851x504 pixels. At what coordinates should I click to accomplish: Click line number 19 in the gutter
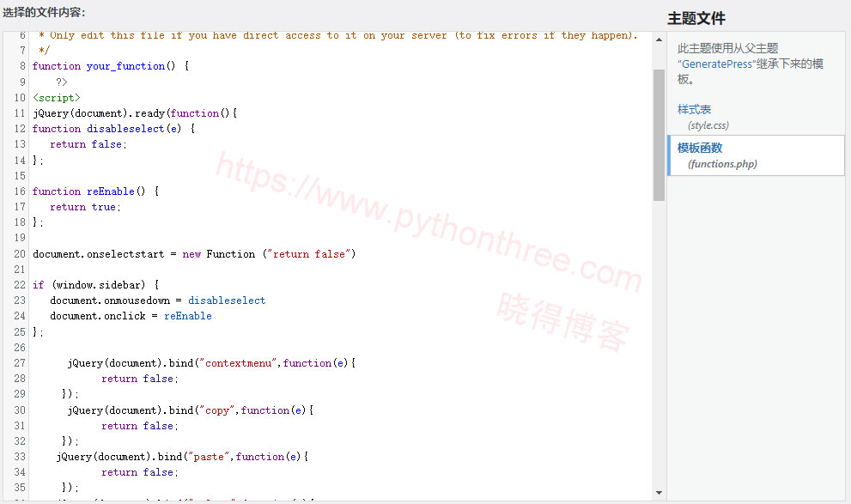[20, 238]
